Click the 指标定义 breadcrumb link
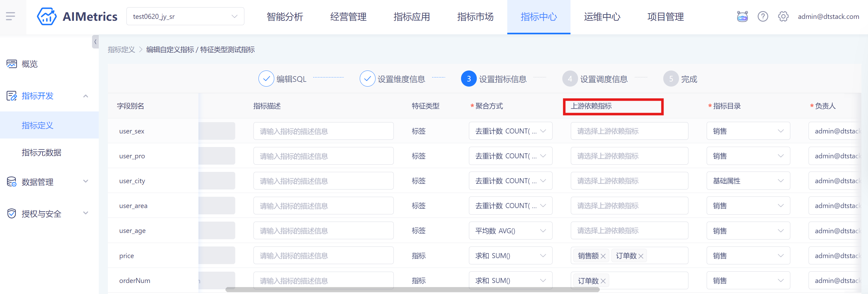Viewport: 868px width, 294px height. [121, 50]
